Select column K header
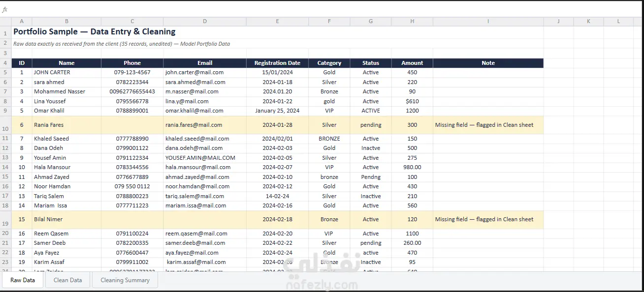 (588, 21)
